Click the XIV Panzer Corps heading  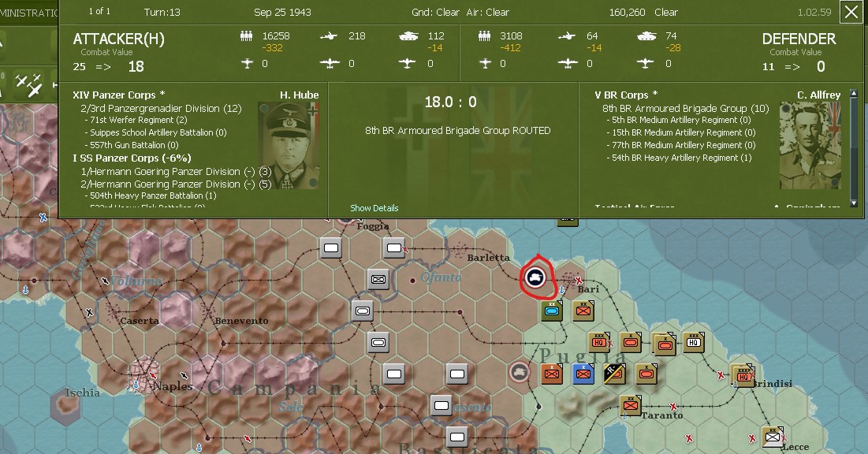pos(119,95)
